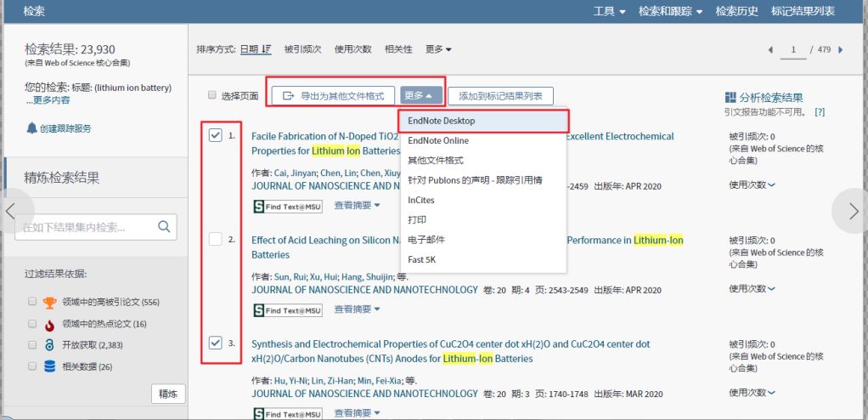The height and width of the screenshot is (420, 868).
Task: Open the 检索和跟踪 dropdown menu
Action: pyautogui.click(x=670, y=11)
